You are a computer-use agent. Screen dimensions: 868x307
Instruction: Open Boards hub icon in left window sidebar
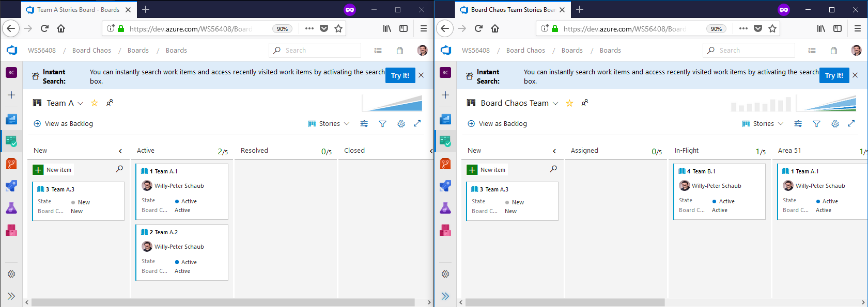pyautogui.click(x=11, y=141)
